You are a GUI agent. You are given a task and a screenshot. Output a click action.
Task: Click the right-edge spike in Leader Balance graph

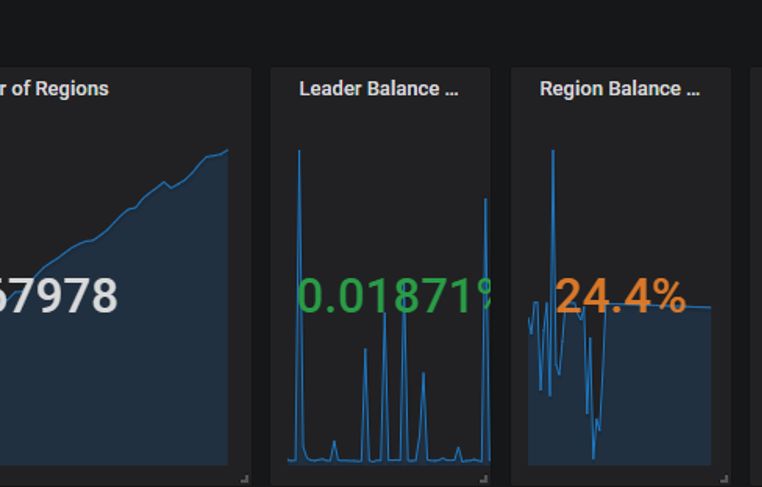(486, 201)
